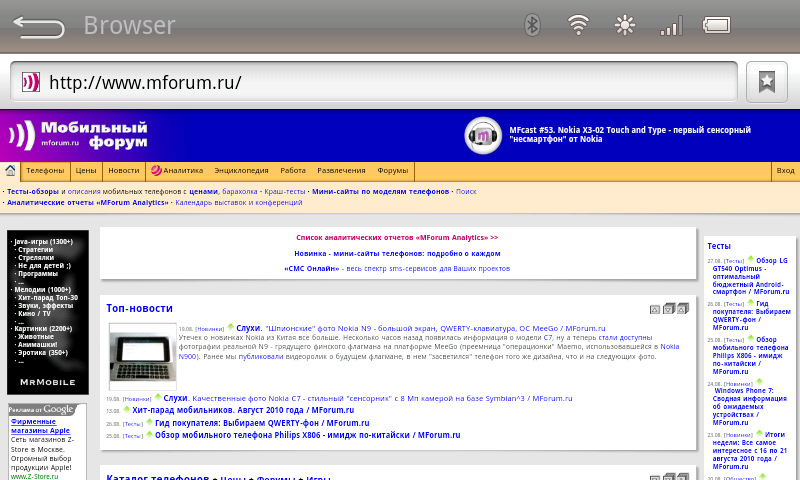Open the Хит-парад мобильников news link
The height and width of the screenshot is (480, 800).
[242, 410]
